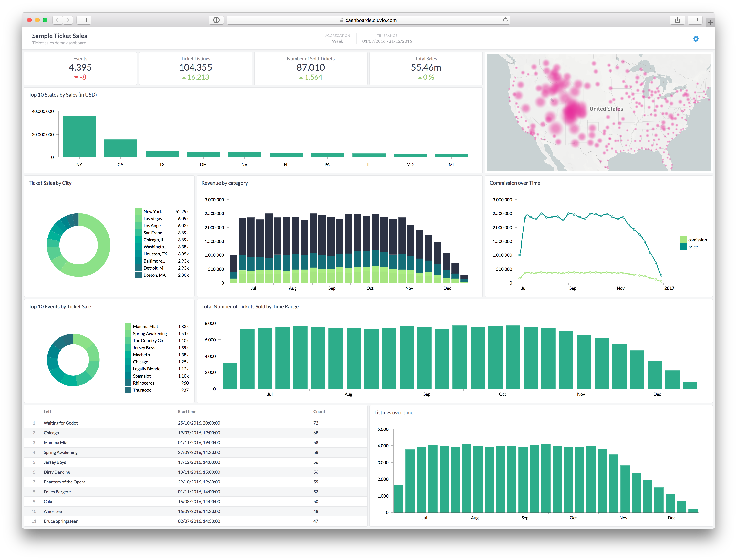The width and height of the screenshot is (737, 560).
Task: Add a new Safari tab
Action: coord(710,22)
